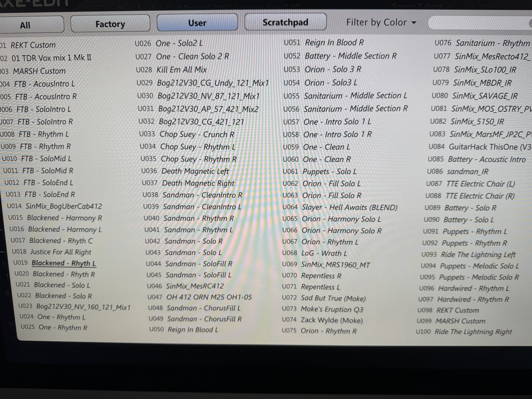Select U037 Death Magnetic Right
Image resolution: width=532 pixels, height=399 pixels.
pos(188,183)
